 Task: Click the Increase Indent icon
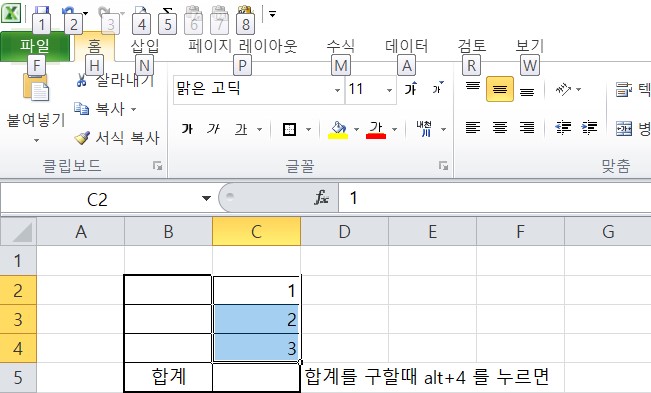(x=590, y=127)
